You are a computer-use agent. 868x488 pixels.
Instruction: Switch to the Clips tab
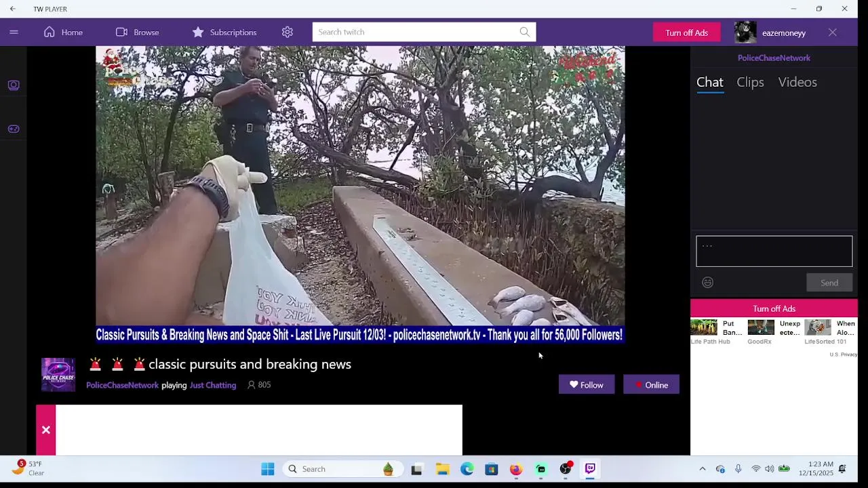(750, 82)
